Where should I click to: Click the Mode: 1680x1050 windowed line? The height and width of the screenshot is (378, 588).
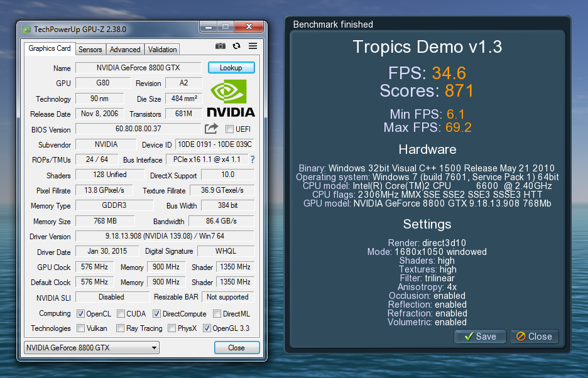(427, 252)
